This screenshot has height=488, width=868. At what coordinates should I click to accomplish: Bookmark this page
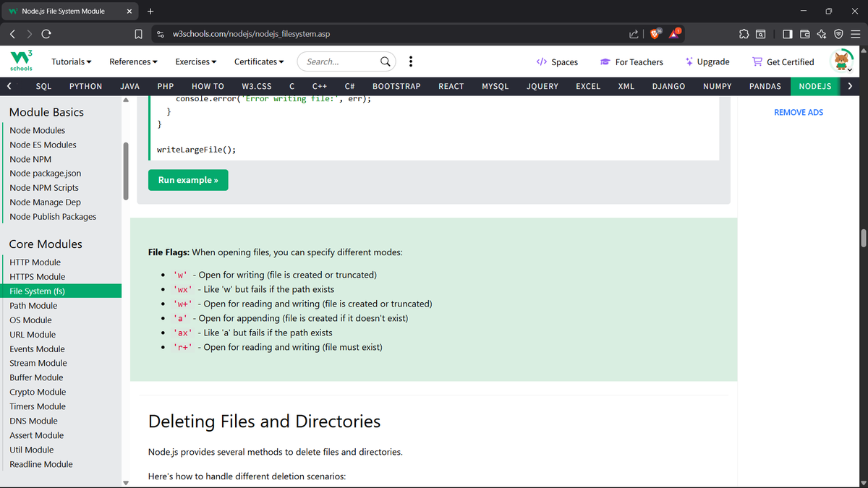pyautogui.click(x=138, y=34)
